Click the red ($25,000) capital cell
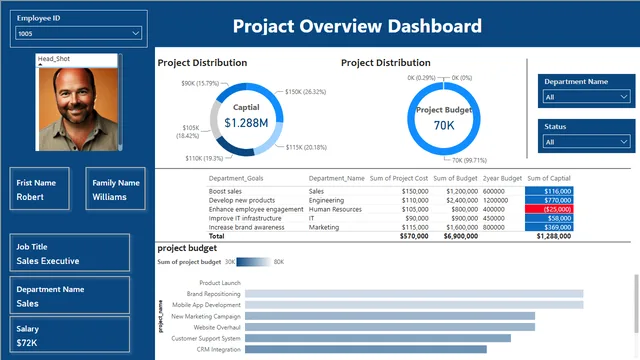This screenshot has width=640, height=360. [549, 209]
